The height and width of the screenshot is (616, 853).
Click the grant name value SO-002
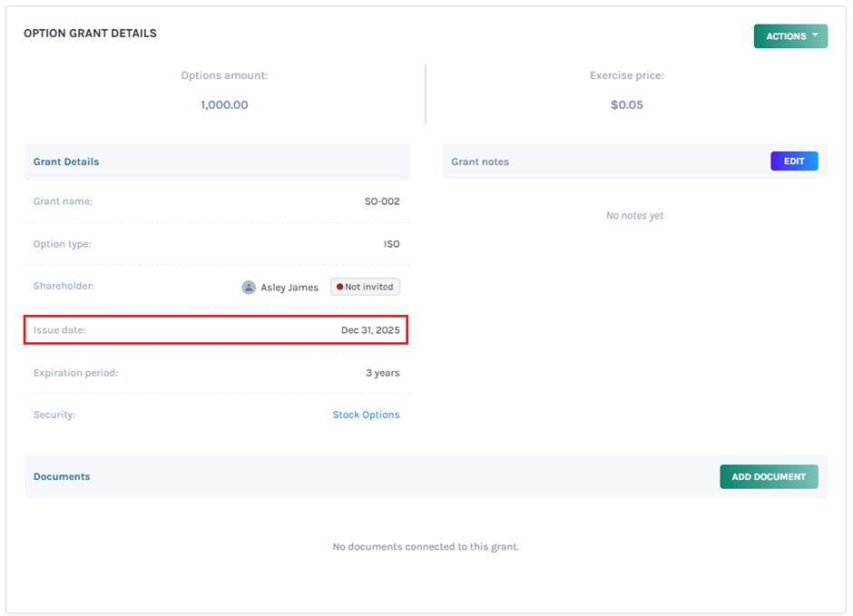coord(382,201)
